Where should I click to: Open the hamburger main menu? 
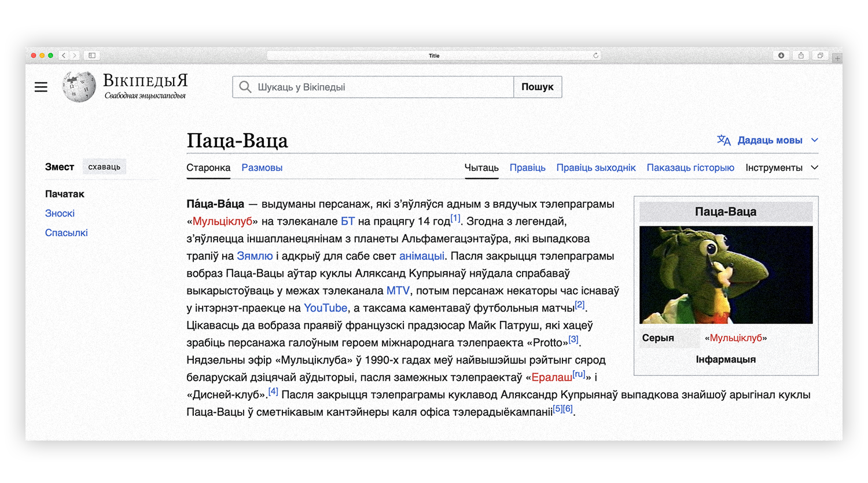pos(41,87)
